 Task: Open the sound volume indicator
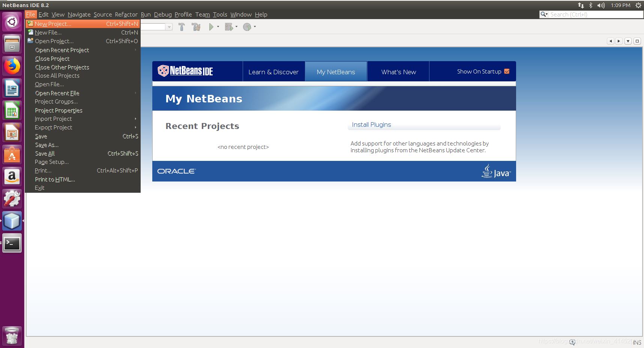pyautogui.click(x=601, y=5)
